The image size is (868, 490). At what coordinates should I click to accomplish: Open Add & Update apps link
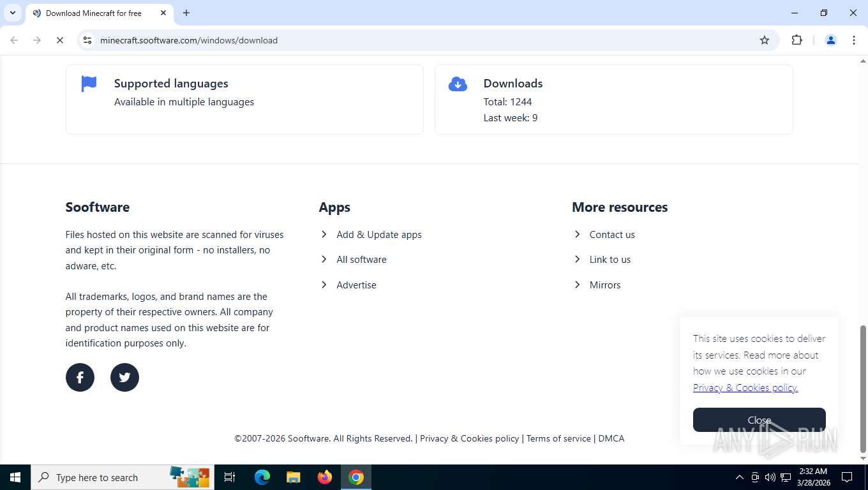coord(379,235)
